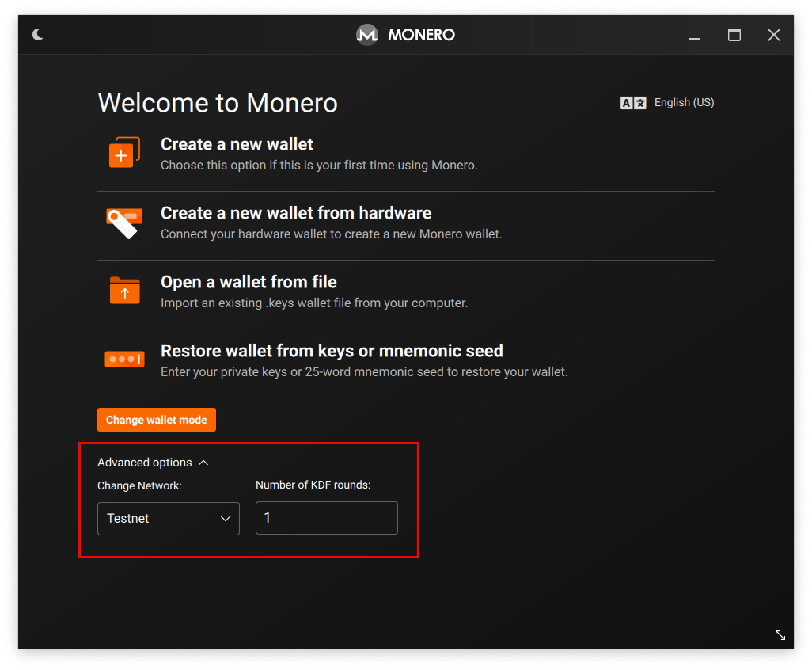Click the Welcome to Monero heading
The image size is (812, 670).
pyautogui.click(x=218, y=103)
